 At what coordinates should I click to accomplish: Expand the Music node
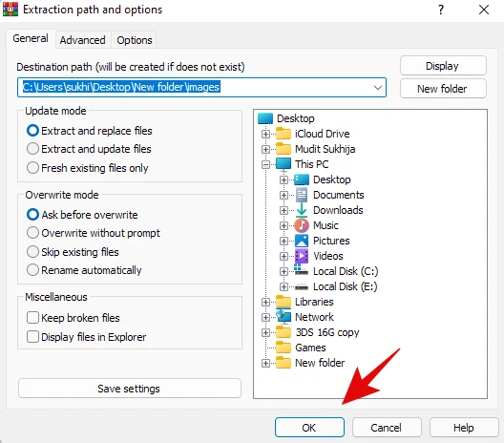(283, 225)
